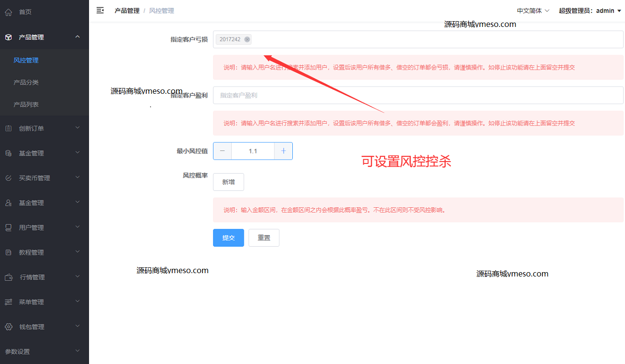Open the 买卖币管理 menu label

(x=34, y=178)
